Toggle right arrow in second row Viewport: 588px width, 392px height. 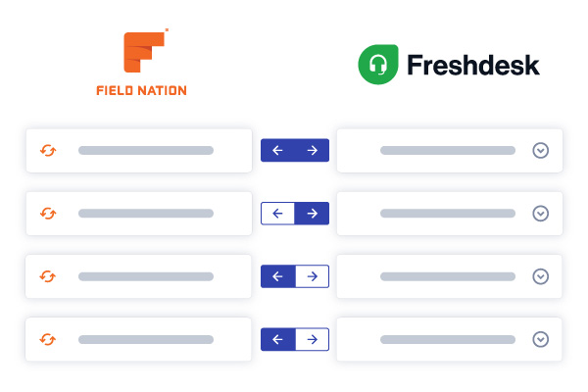point(312,213)
